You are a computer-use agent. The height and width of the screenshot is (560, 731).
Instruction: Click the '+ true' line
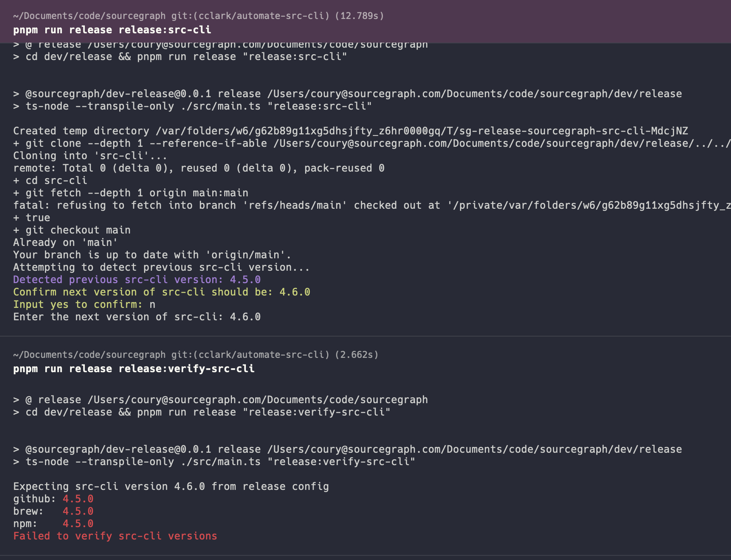point(32,218)
